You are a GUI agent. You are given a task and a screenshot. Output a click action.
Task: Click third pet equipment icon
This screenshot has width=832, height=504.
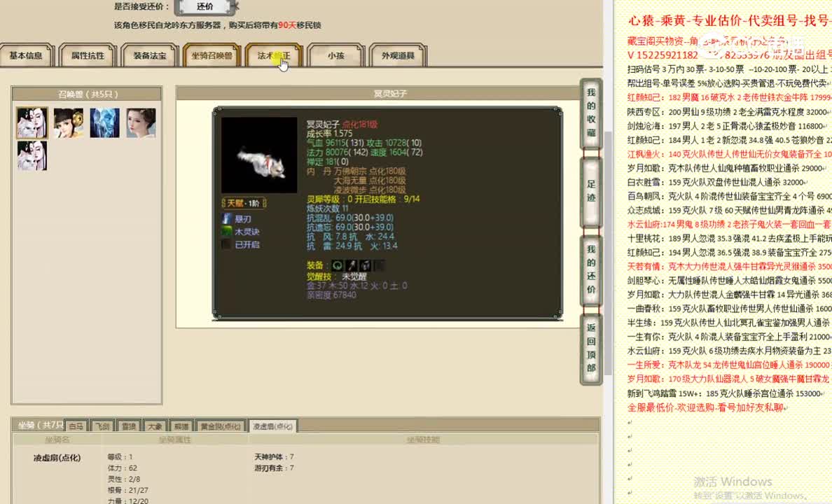365,265
